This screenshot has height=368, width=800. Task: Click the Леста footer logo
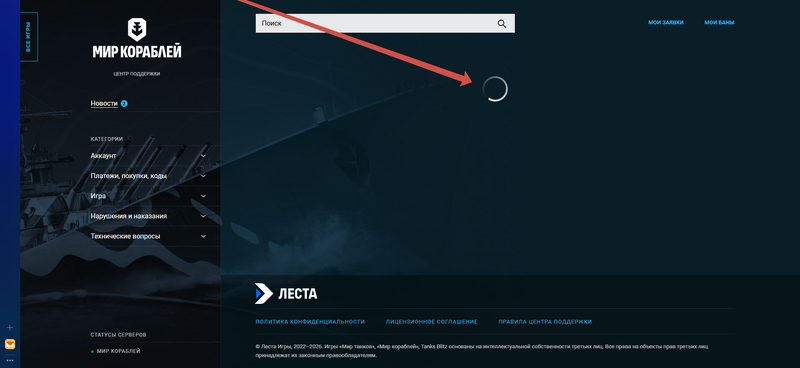[286, 293]
